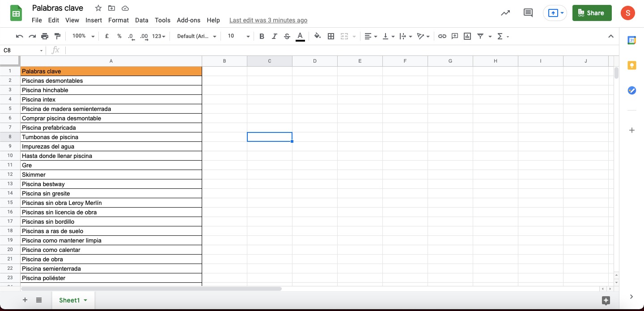
Task: Click the print icon in toolbar
Action: (x=44, y=36)
